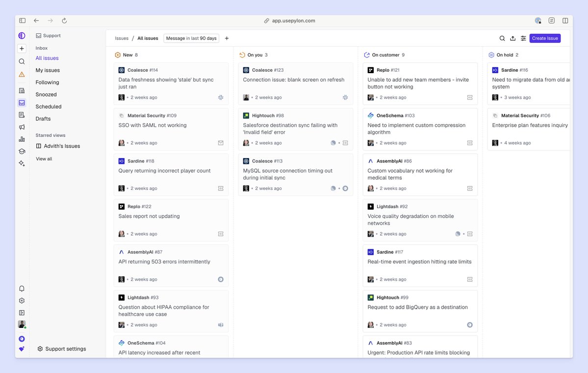Open 'MySQL source connection timing out' issue
The image size is (588, 373).
[x=296, y=175]
